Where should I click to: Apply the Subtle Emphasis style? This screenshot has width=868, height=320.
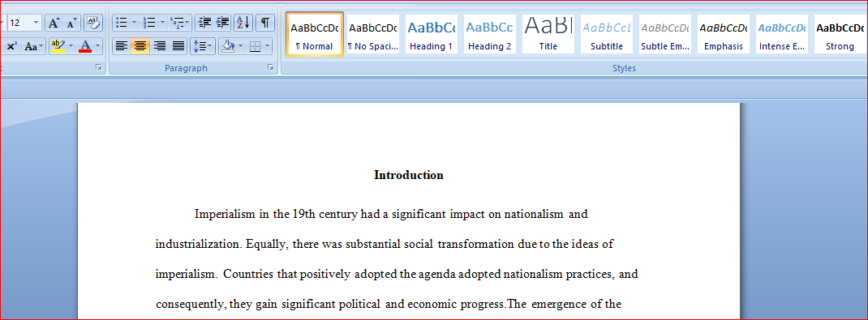pyautogui.click(x=665, y=34)
